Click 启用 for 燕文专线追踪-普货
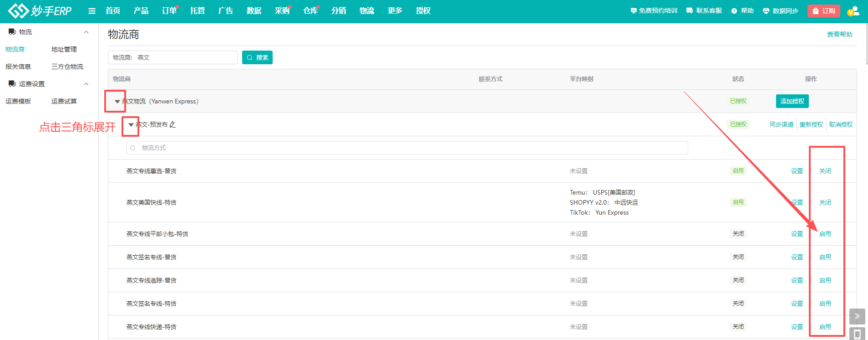 click(825, 280)
